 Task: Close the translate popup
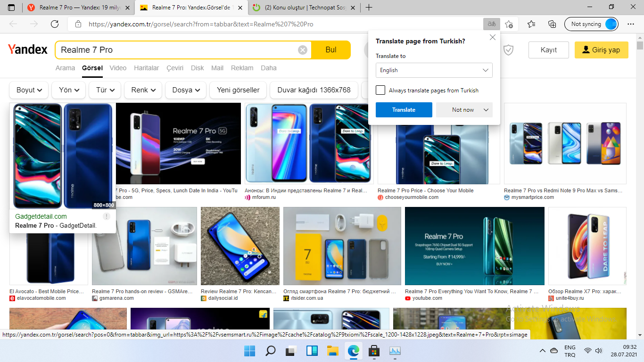coord(492,37)
